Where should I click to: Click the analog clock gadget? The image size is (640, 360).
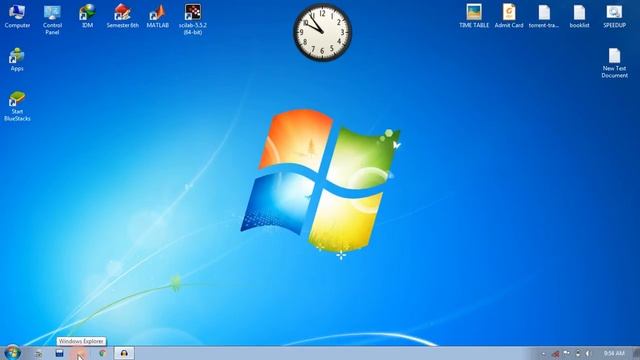[x=322, y=32]
